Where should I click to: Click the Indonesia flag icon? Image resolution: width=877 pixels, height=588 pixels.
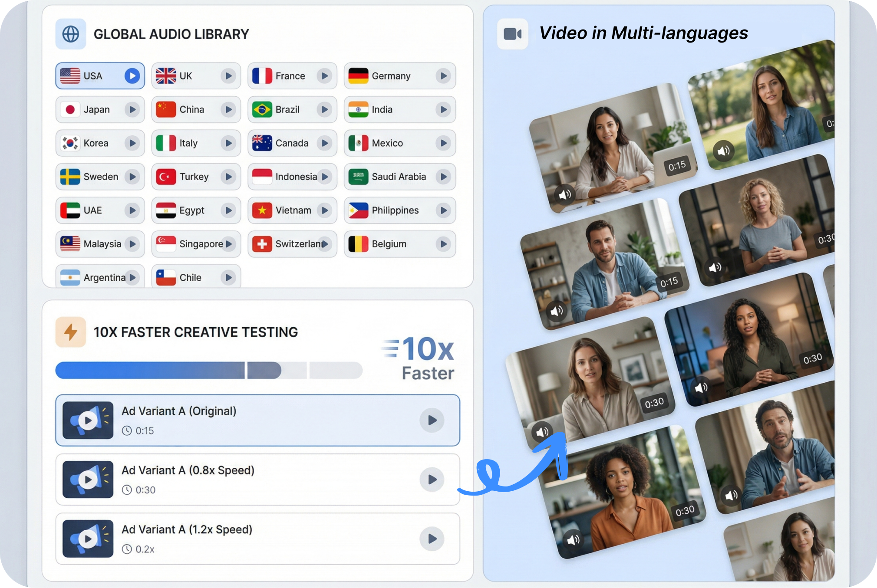tap(262, 177)
